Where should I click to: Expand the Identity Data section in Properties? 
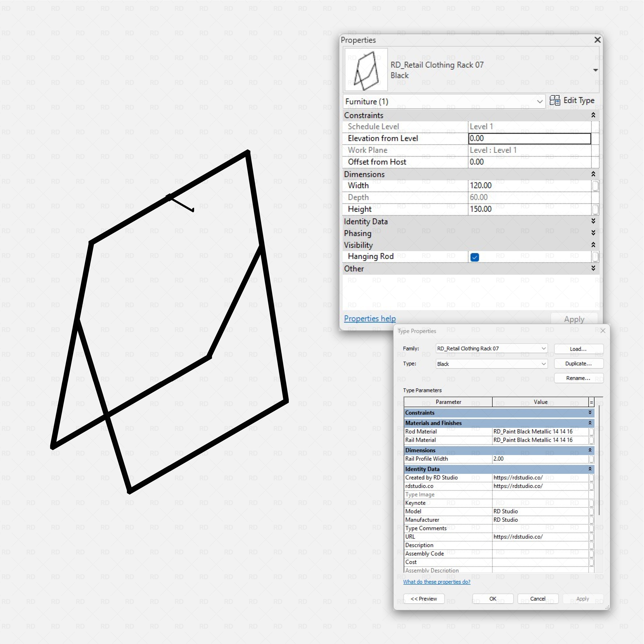tap(593, 221)
